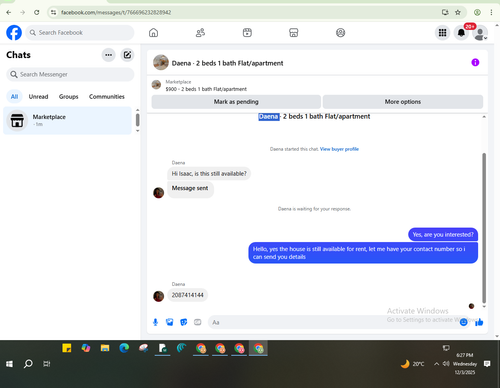Select the Communities chats filter
500x388 pixels.
click(x=107, y=97)
